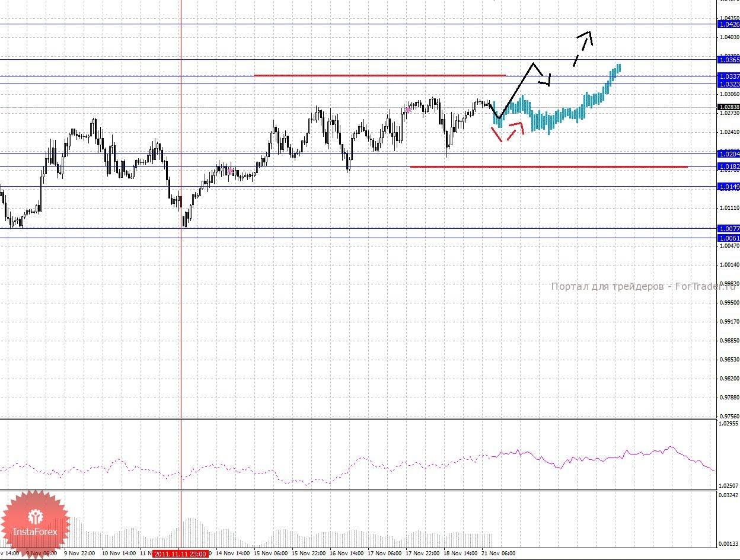Click the 1.03060 price axis value
Image resolution: width=740 pixels, height=560 pixels.
tap(729, 94)
